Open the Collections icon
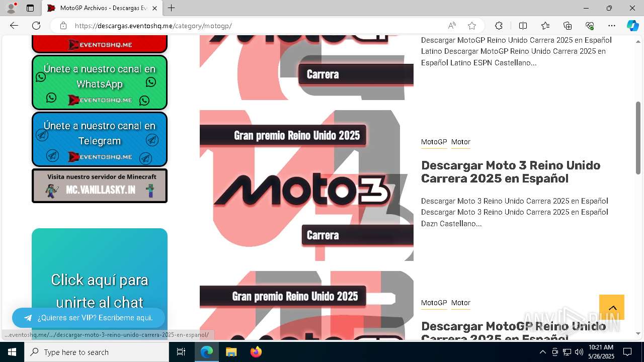 pos(568,26)
